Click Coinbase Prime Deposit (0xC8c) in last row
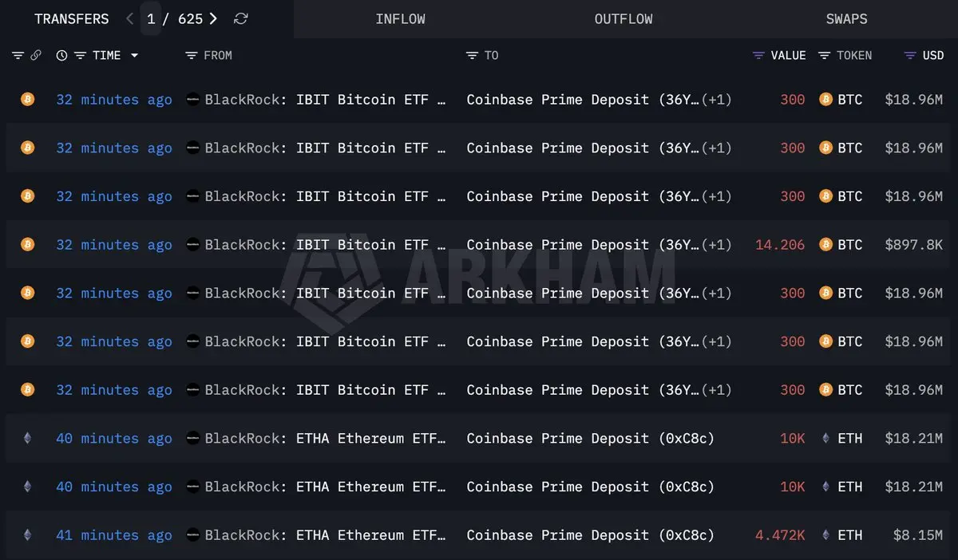The image size is (958, 560). [x=591, y=535]
